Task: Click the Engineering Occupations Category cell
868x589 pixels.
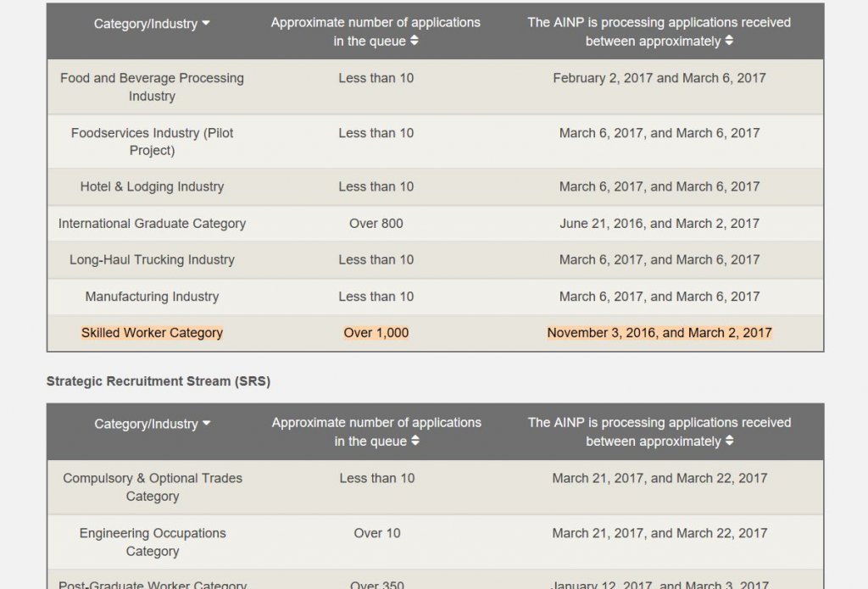Action: click(x=153, y=542)
